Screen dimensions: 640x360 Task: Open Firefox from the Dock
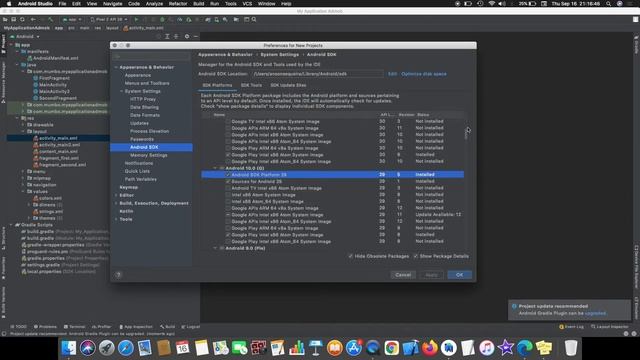coord(429,348)
